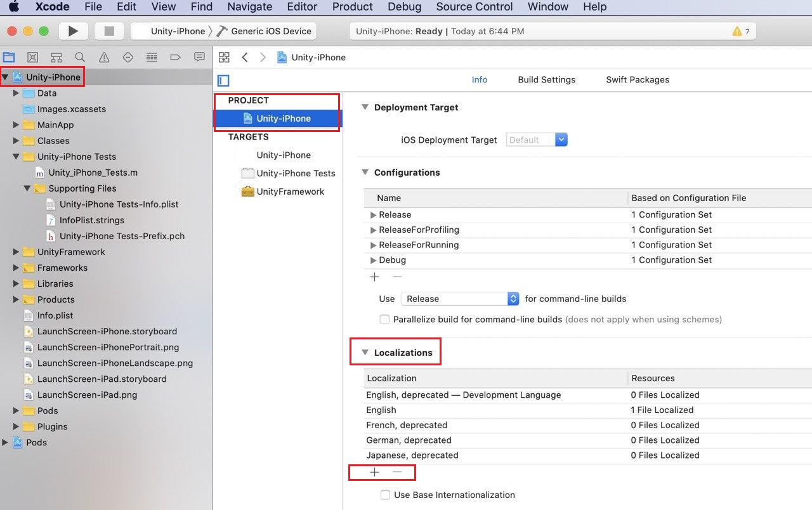Screen dimensions: 812x510
Task: Open the Source Control navigator icon
Action: [x=33, y=57]
